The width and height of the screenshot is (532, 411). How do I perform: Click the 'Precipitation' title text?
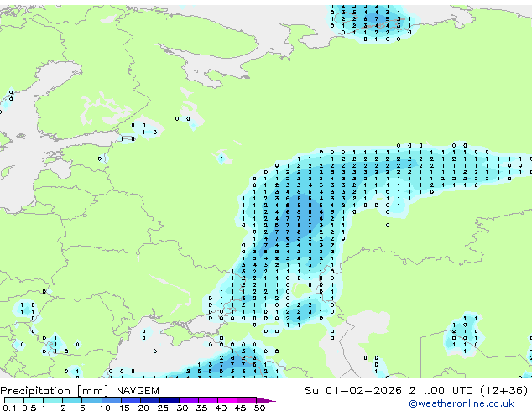[x=35, y=391]
